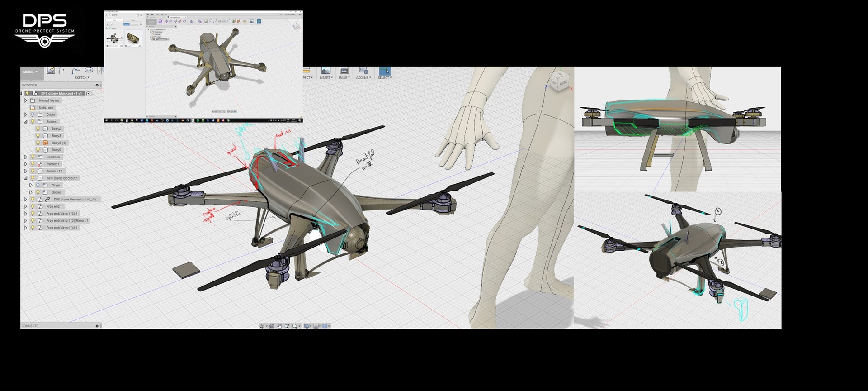Click the framez:1 component icon

click(40, 164)
